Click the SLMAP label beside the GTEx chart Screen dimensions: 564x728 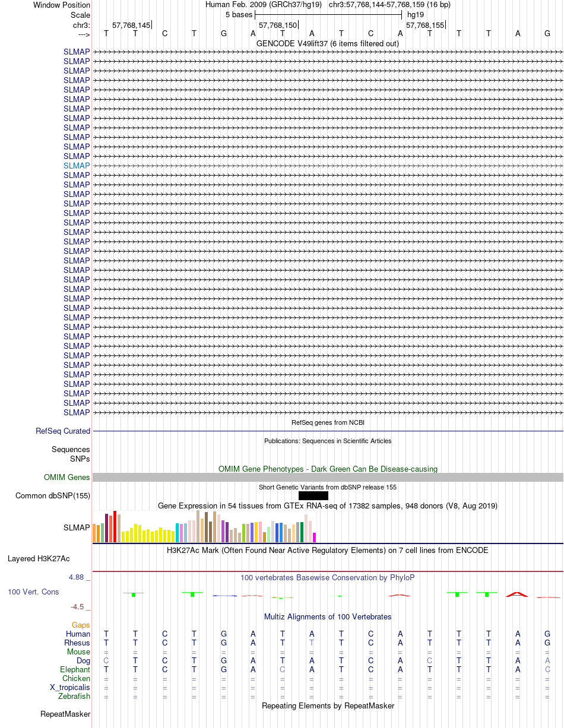77,527
